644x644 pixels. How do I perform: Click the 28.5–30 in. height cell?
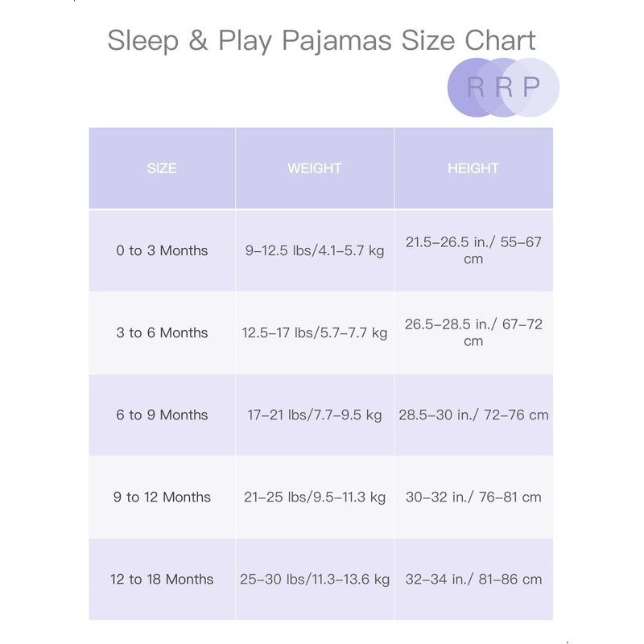coord(473,415)
